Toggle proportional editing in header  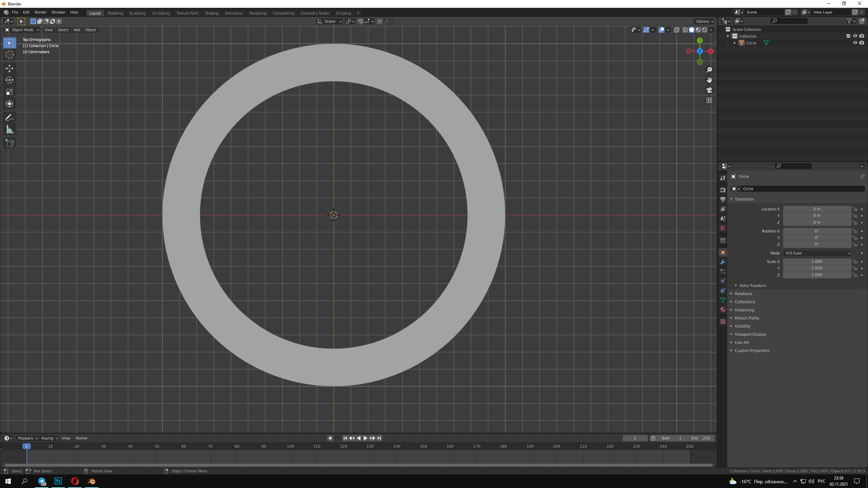coord(379,21)
